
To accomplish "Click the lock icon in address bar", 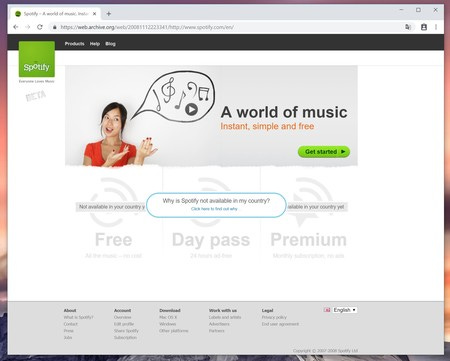I will click(x=55, y=27).
